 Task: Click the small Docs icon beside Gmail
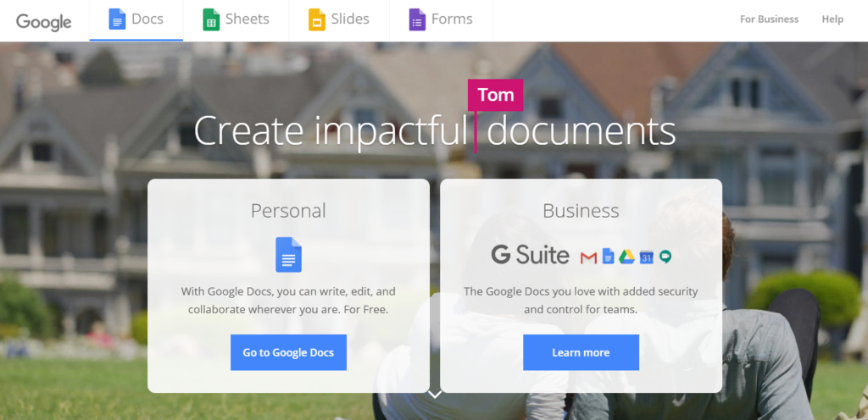(608, 257)
